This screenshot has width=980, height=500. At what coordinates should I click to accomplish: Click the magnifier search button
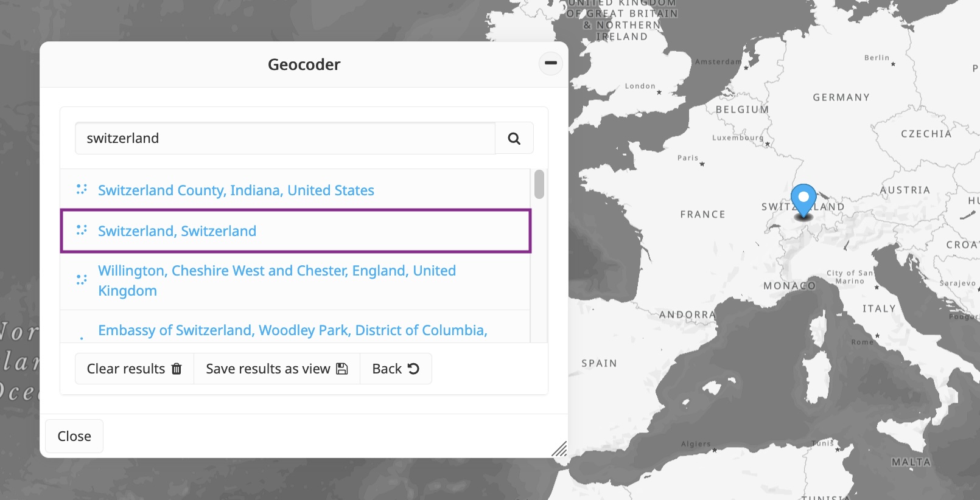click(514, 138)
